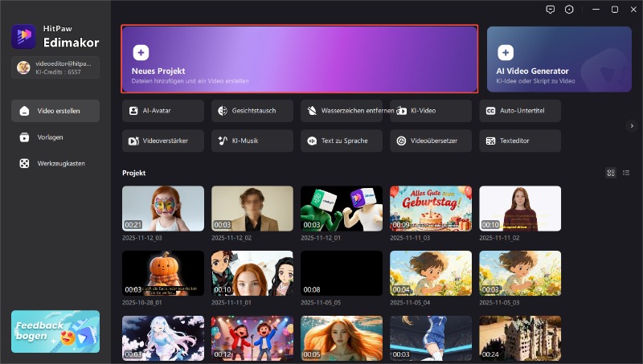Open project 2025-11-12_01 thumbnail
Screen dimensions: 643x364
342,209
